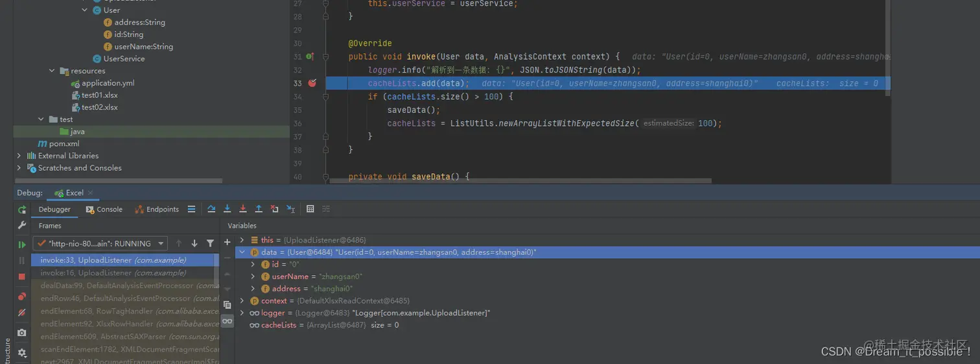Image resolution: width=980 pixels, height=364 pixels.
Task: Select frame endRow:46, DefaultAnalysisEventProcessor
Action: click(x=125, y=298)
